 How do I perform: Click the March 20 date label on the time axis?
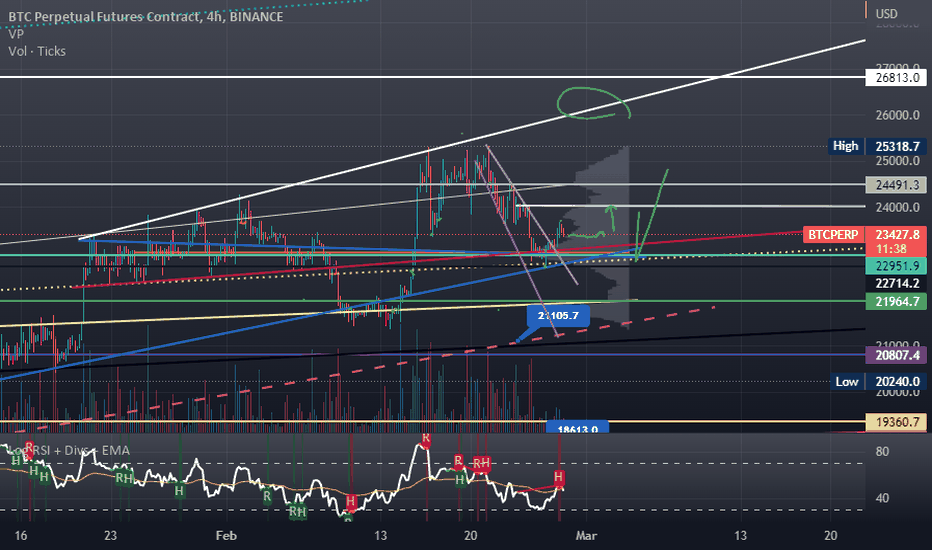pos(830,536)
